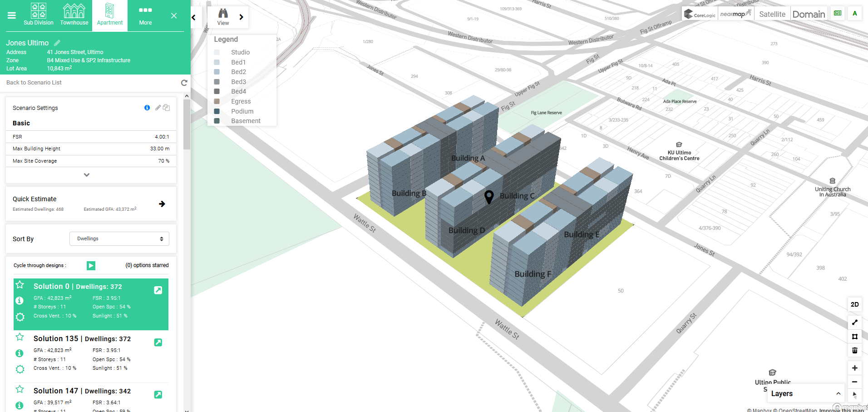Star Solution 0
Screen dimensions: 868x412
tap(20, 285)
